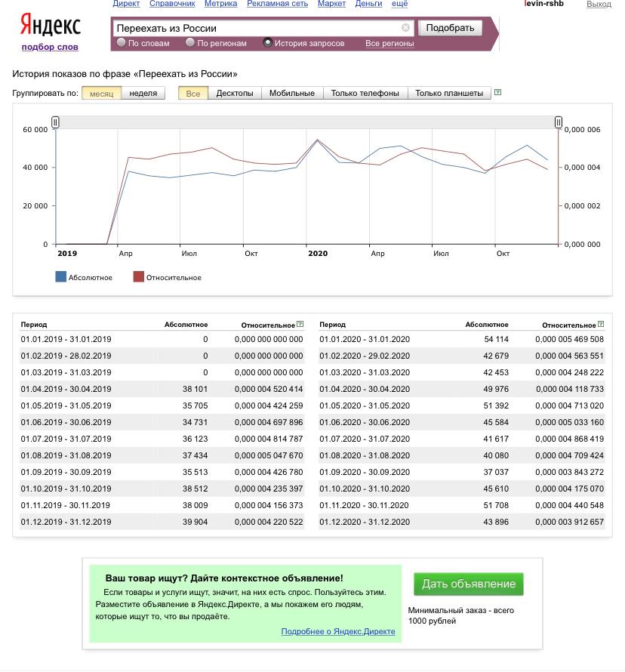Screen dimensions: 625x672
Task: Click the absolute value 54 114
Action: (x=496, y=340)
